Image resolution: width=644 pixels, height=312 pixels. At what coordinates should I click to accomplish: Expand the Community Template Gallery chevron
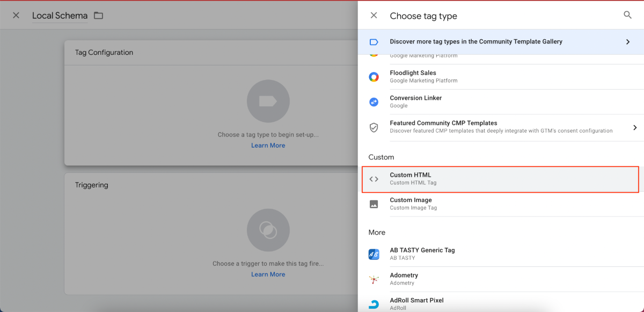click(x=628, y=42)
